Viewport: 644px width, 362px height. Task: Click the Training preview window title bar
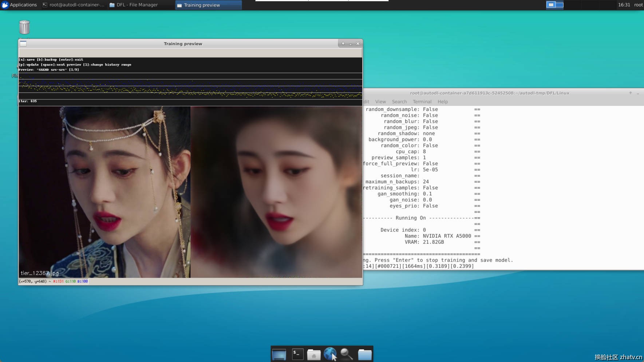point(183,44)
